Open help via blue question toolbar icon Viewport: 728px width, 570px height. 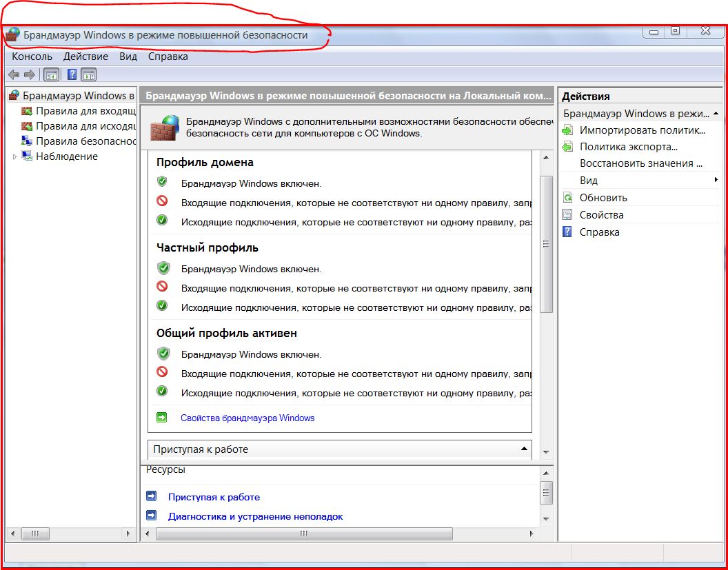coord(72,74)
